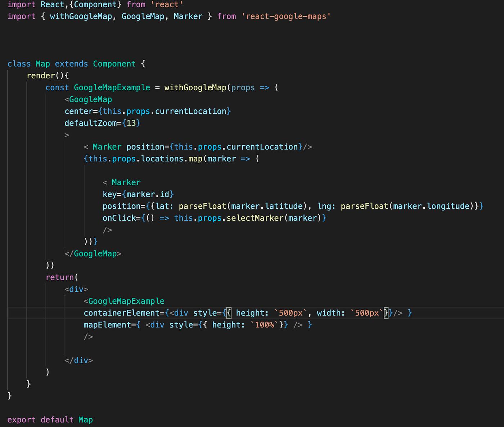The image size is (504, 427).
Task: Click the onClick attribute name
Action: coord(119,218)
